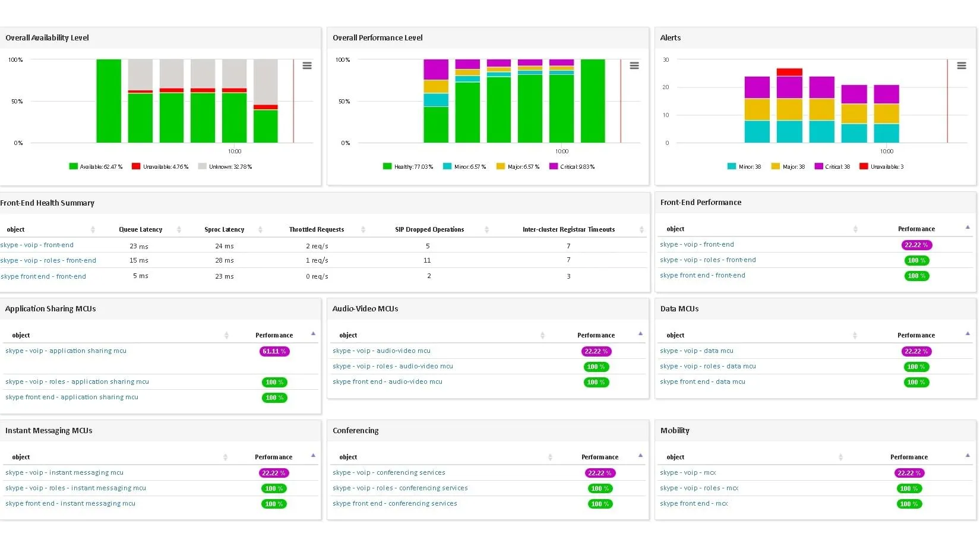Image resolution: width=980 pixels, height=552 pixels.
Task: Open the Alerts chart hamburger menu
Action: [962, 66]
